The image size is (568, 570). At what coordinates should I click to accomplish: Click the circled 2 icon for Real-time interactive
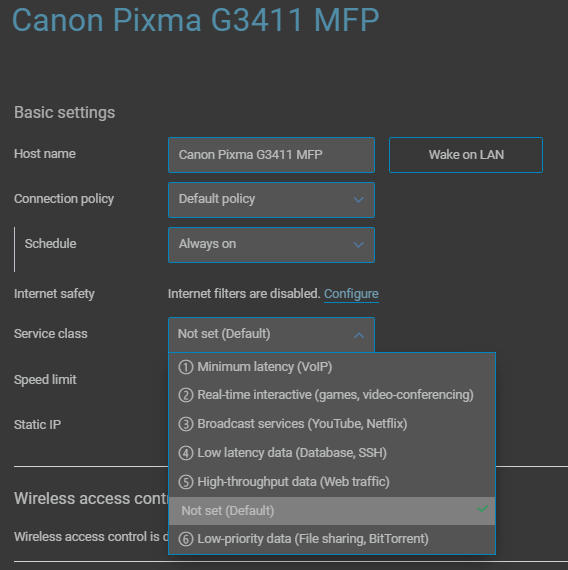(186, 395)
